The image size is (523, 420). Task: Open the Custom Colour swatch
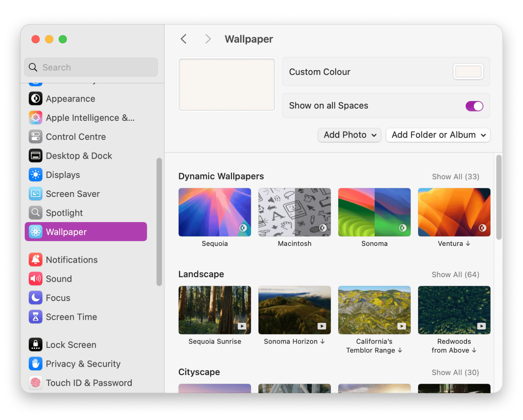[468, 72]
